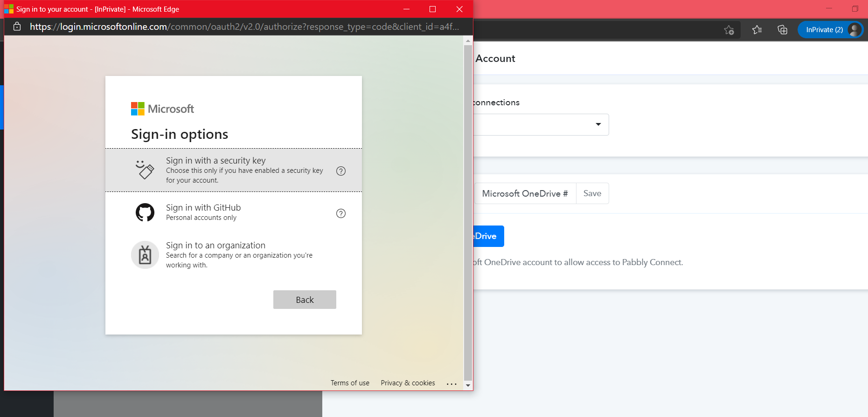This screenshot has width=868, height=417.
Task: Click the Microsoft OneDrive # name field
Action: (525, 193)
